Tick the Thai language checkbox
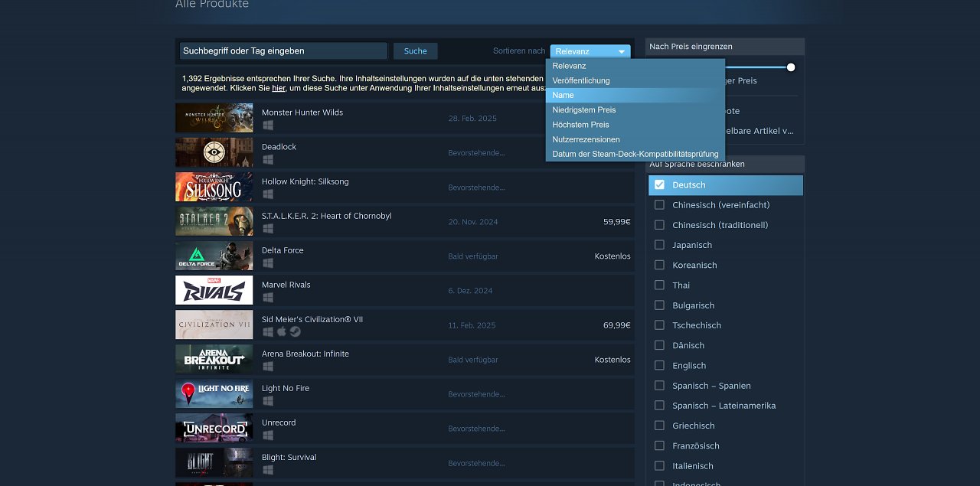Screen dimensions: 980x486 [659, 285]
